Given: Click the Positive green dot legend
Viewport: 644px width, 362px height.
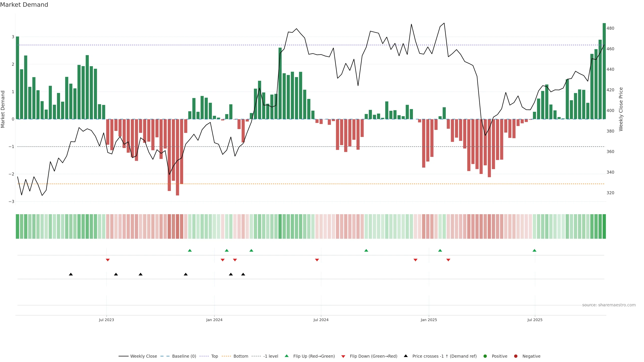Looking at the screenshot, I should tap(485, 356).
